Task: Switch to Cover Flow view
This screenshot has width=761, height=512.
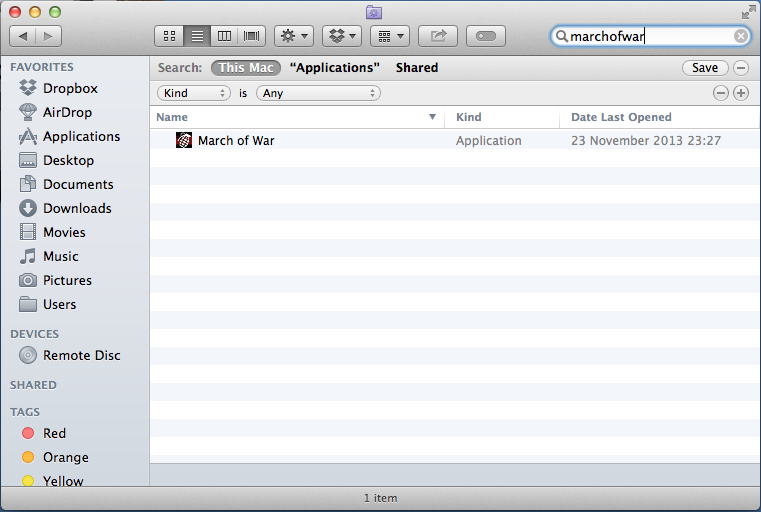Action: [x=251, y=36]
